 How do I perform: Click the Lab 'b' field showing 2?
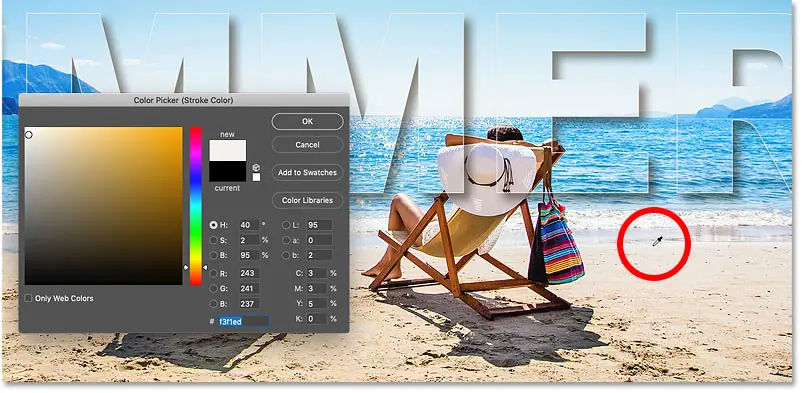[x=319, y=255]
